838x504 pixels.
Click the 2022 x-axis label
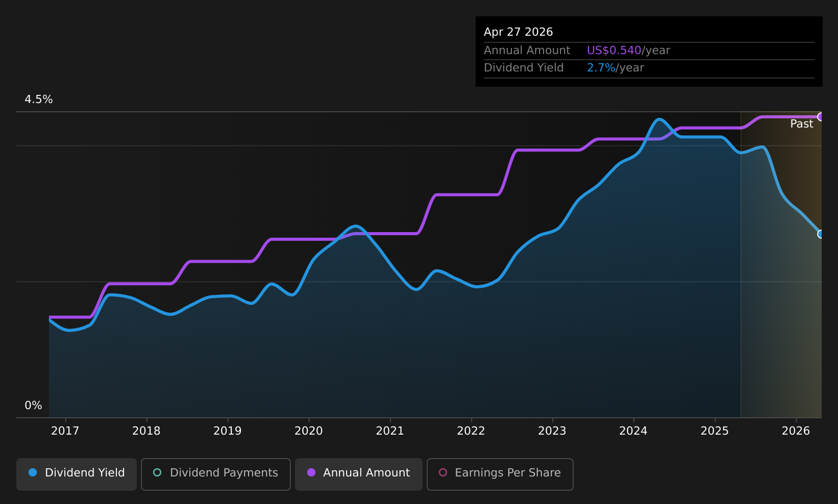[x=471, y=431]
